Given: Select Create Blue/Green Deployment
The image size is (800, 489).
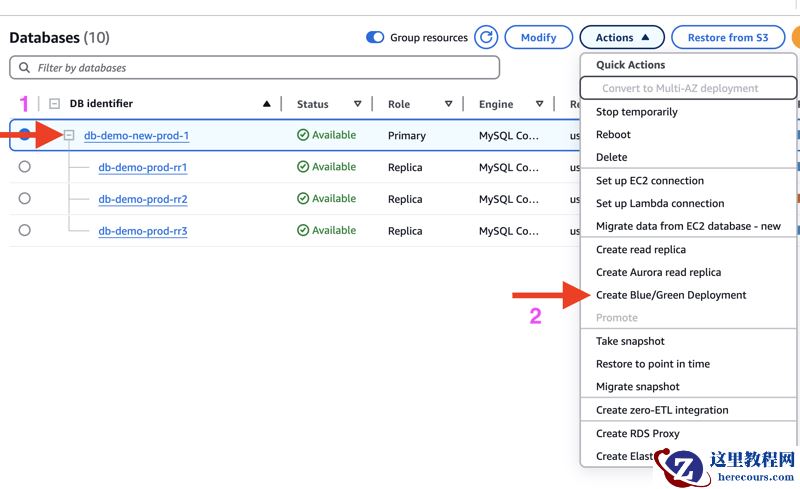Looking at the screenshot, I should (671, 295).
